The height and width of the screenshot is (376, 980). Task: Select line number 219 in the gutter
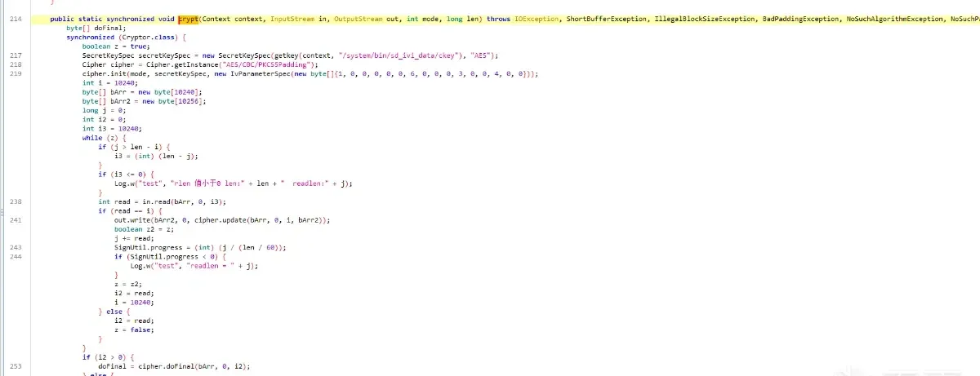pos(16,73)
